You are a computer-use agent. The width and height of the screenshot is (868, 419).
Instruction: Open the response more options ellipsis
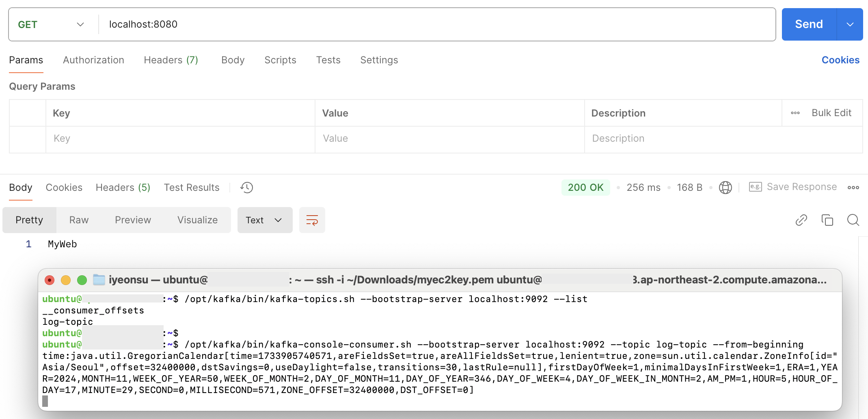(853, 188)
